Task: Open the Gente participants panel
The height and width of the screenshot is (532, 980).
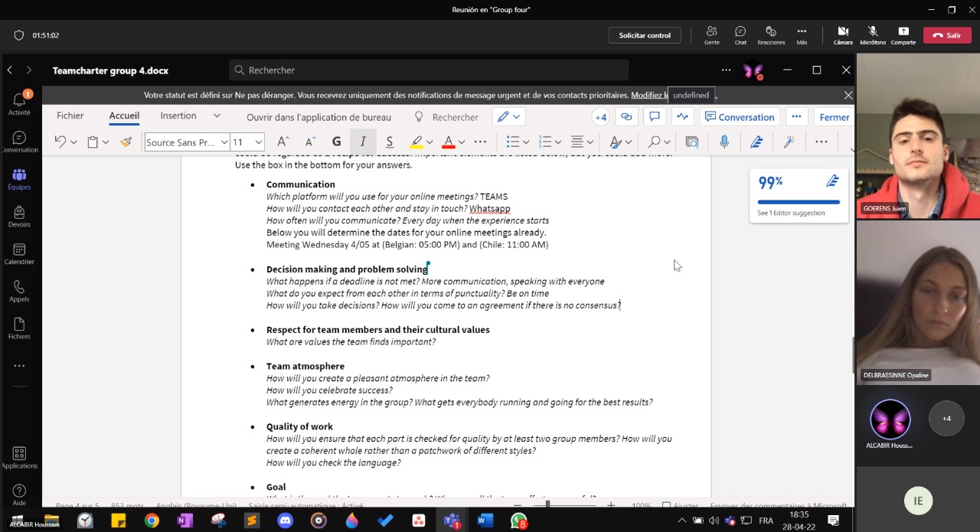Action: pyautogui.click(x=712, y=35)
